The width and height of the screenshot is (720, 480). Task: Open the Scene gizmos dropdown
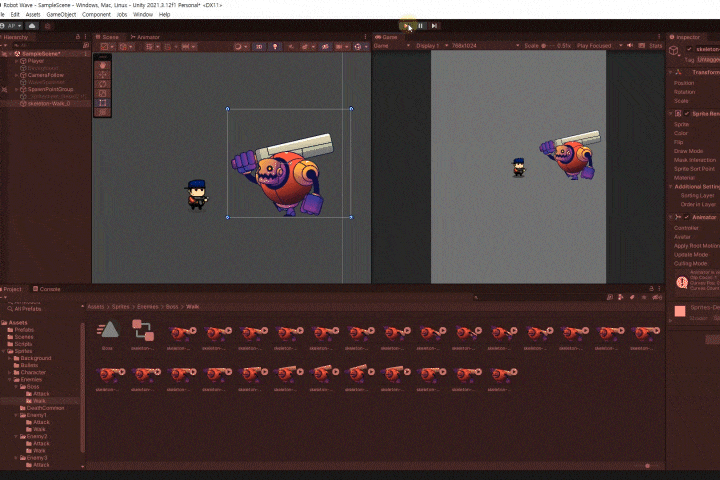[360, 46]
